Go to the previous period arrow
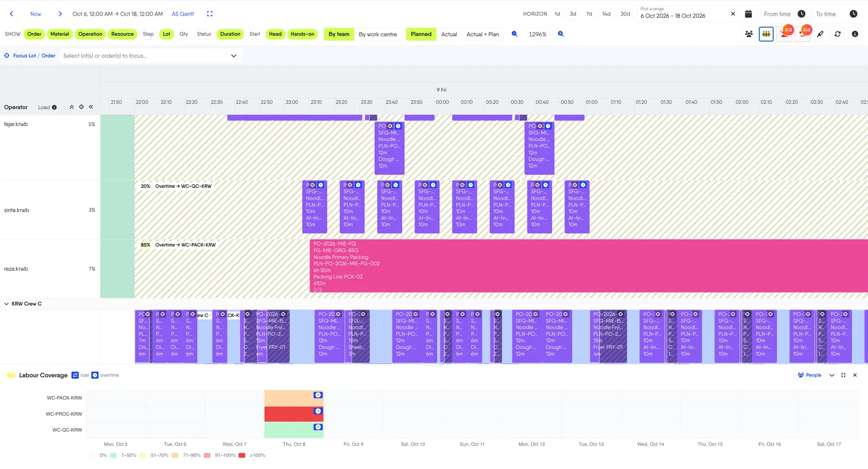 point(11,14)
